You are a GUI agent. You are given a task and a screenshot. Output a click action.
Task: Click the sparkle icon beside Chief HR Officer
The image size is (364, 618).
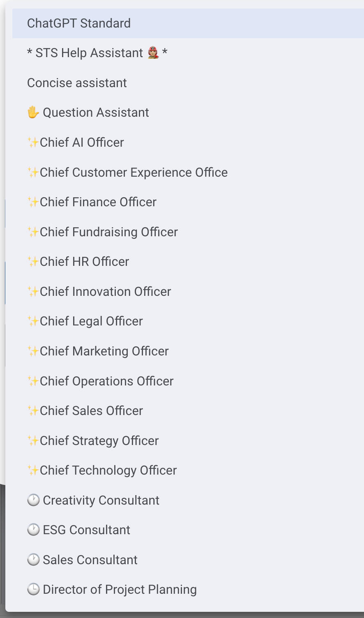(x=33, y=262)
